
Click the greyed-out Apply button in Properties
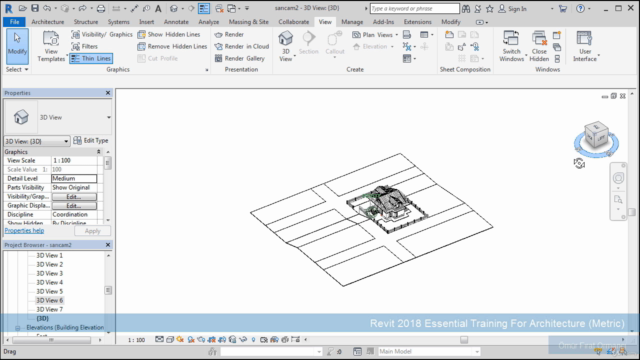[x=93, y=231]
